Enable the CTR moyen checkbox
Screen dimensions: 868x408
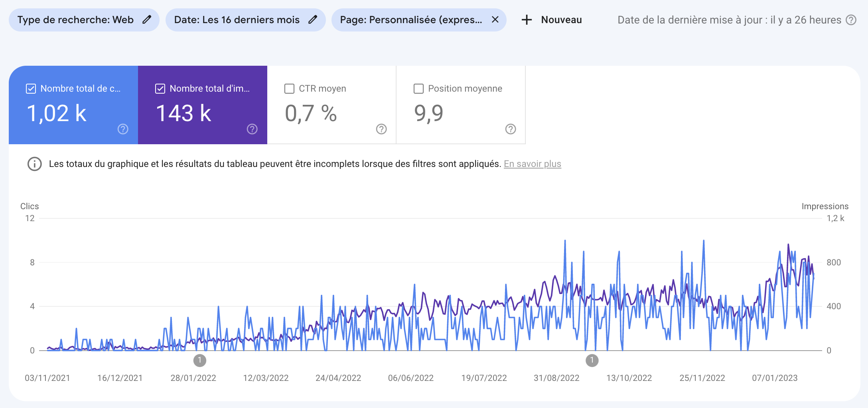click(289, 88)
